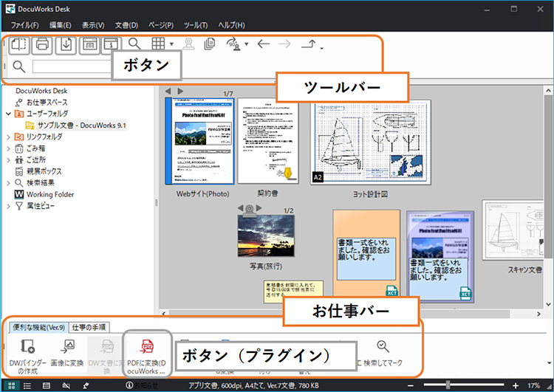Select the サンプル文書 - DocuWorks 9.1 folder

coord(81,125)
